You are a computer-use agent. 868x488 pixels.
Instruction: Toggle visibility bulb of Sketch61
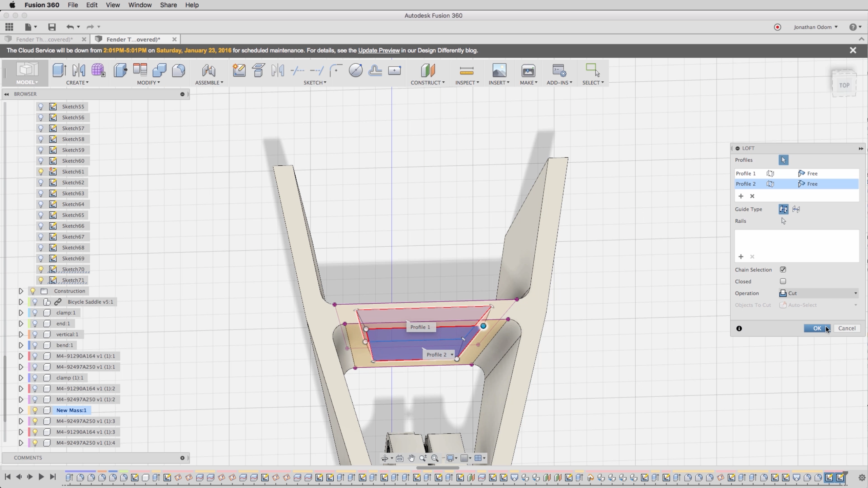41,171
